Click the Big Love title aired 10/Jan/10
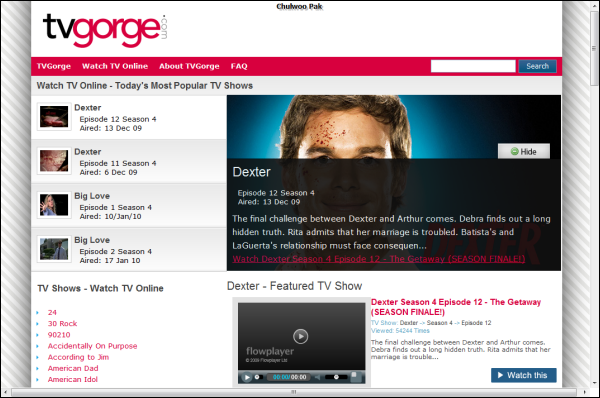The height and width of the screenshot is (398, 600). [x=92, y=196]
